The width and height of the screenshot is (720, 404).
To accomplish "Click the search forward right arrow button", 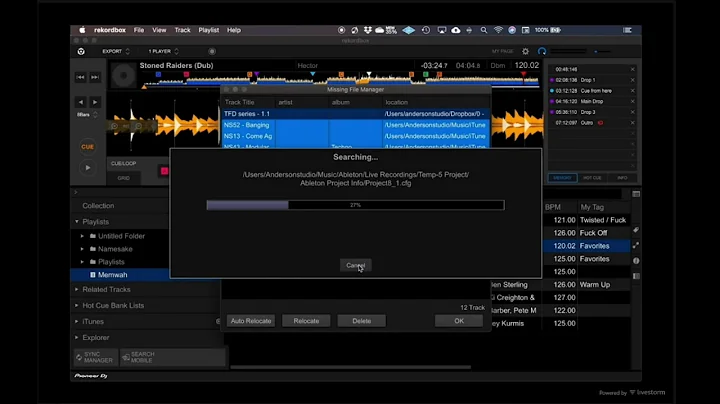I will click(x=95, y=102).
